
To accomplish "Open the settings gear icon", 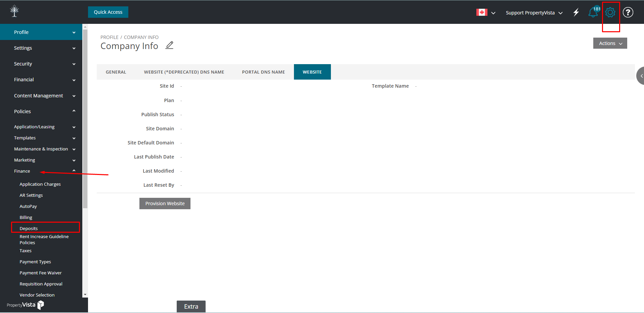I will tap(610, 12).
